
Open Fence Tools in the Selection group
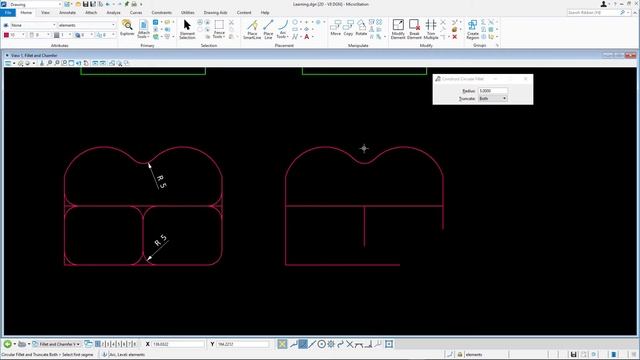coord(219,29)
